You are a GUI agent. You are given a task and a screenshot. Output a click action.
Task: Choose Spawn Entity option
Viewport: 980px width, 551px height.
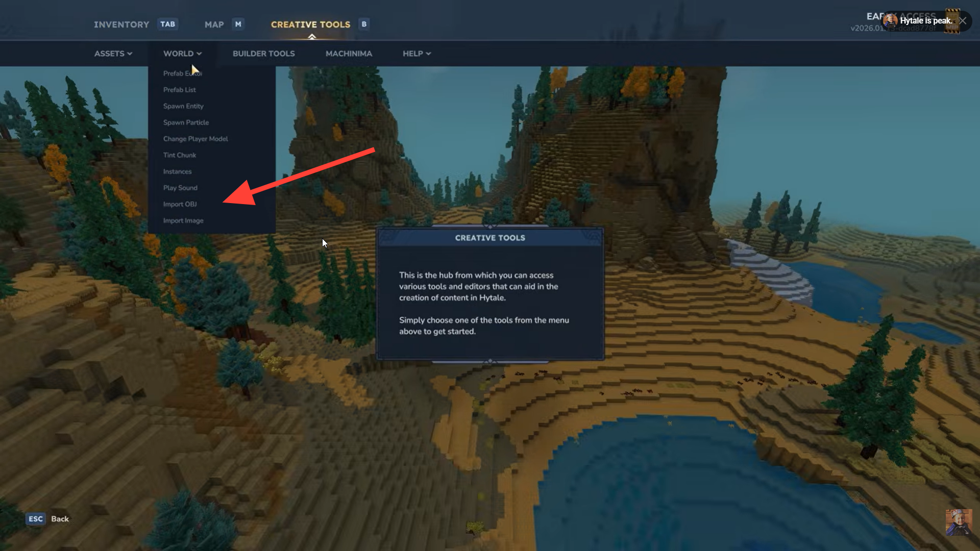tap(183, 106)
